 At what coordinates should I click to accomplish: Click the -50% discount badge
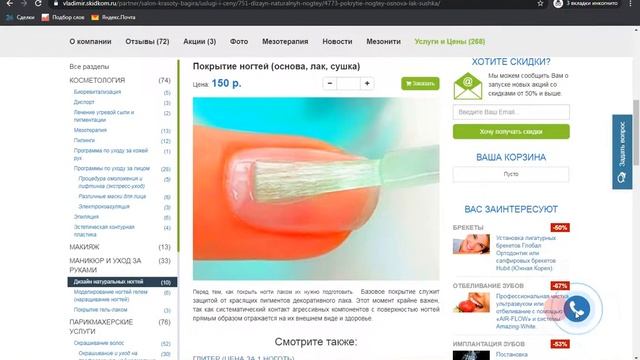tap(560, 227)
